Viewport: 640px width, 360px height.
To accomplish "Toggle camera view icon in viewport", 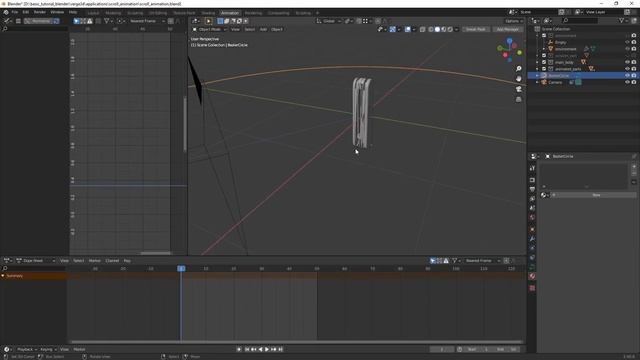I will point(518,89).
